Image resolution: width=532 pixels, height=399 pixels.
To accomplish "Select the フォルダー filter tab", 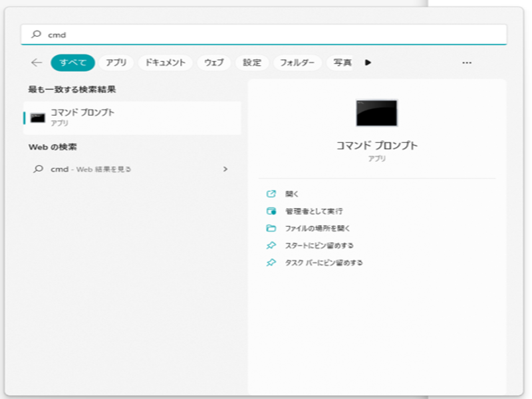I will click(297, 63).
